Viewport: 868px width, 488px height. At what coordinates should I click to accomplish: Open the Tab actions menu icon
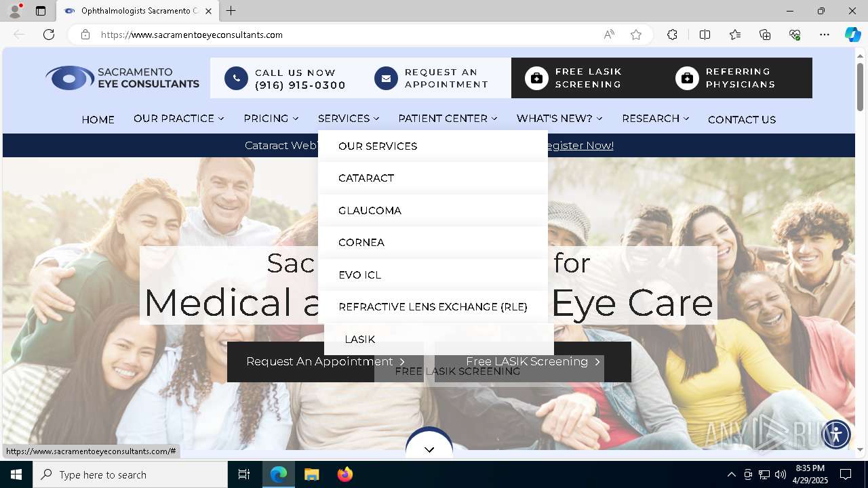pyautogui.click(x=41, y=11)
